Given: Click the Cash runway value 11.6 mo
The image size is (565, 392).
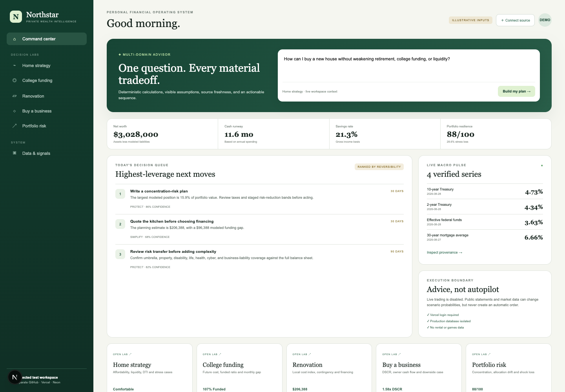Looking at the screenshot, I should (239, 134).
